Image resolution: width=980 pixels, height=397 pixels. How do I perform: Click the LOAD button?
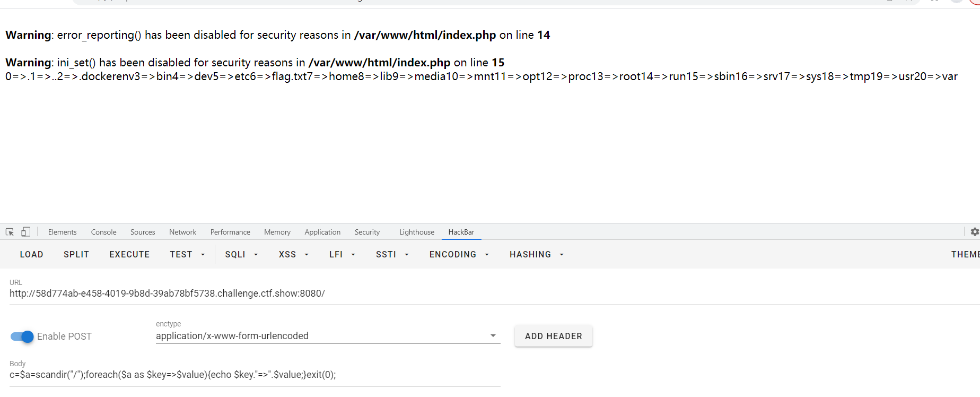pos(31,255)
